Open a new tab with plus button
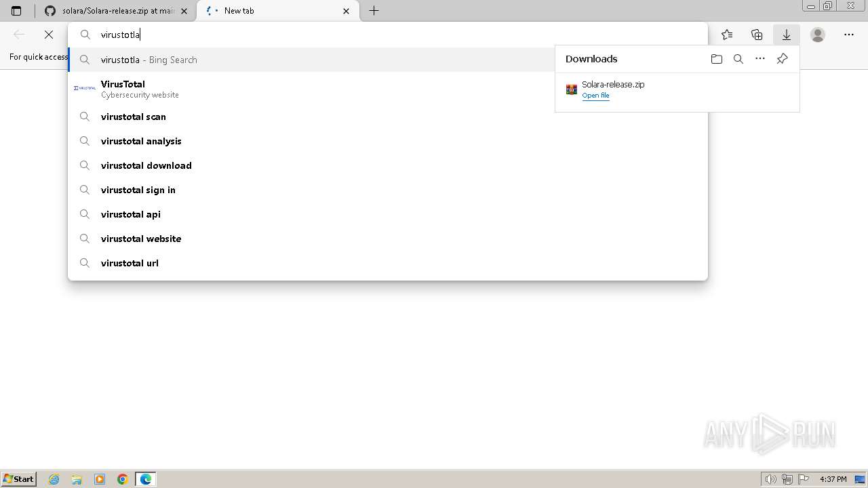868x488 pixels. [x=374, y=11]
